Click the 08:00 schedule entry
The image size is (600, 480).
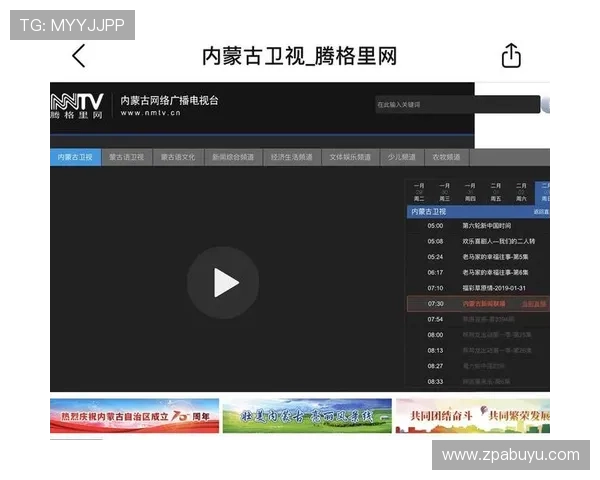(478, 335)
